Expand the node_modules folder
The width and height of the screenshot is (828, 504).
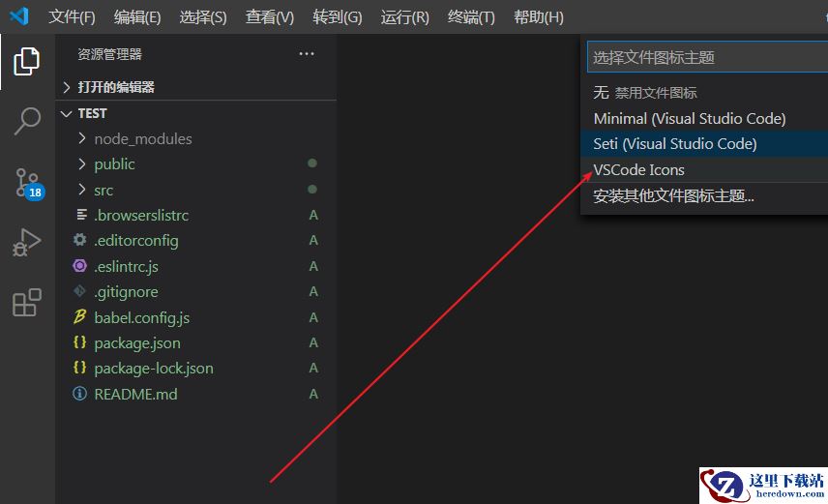82,138
